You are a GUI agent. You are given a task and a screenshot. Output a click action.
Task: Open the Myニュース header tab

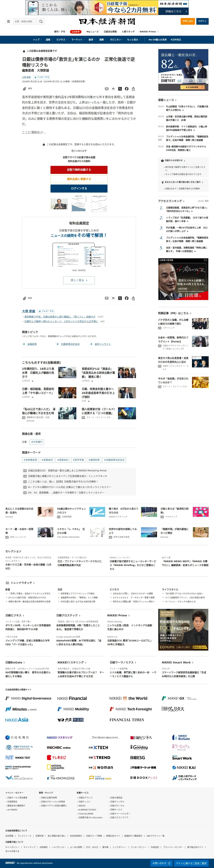point(92,32)
